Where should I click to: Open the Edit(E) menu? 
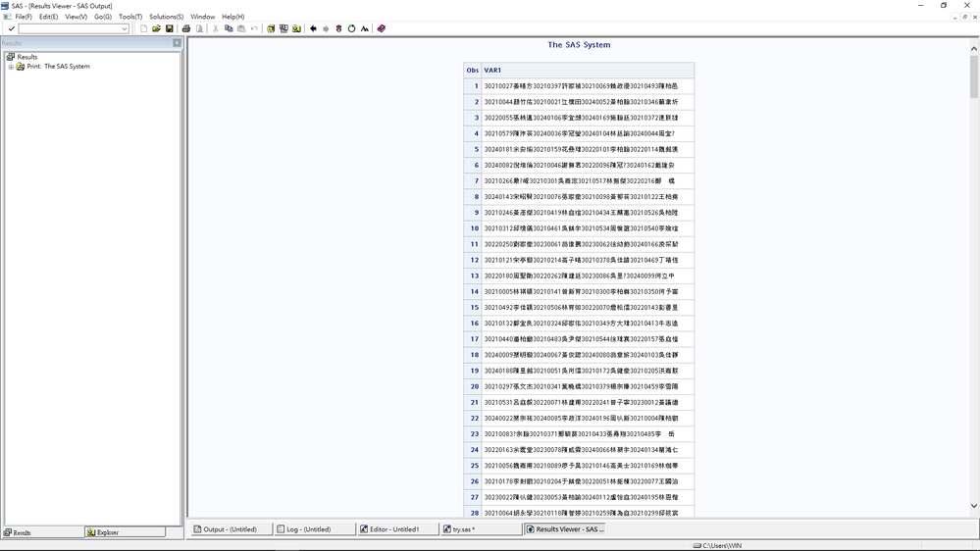point(48,17)
